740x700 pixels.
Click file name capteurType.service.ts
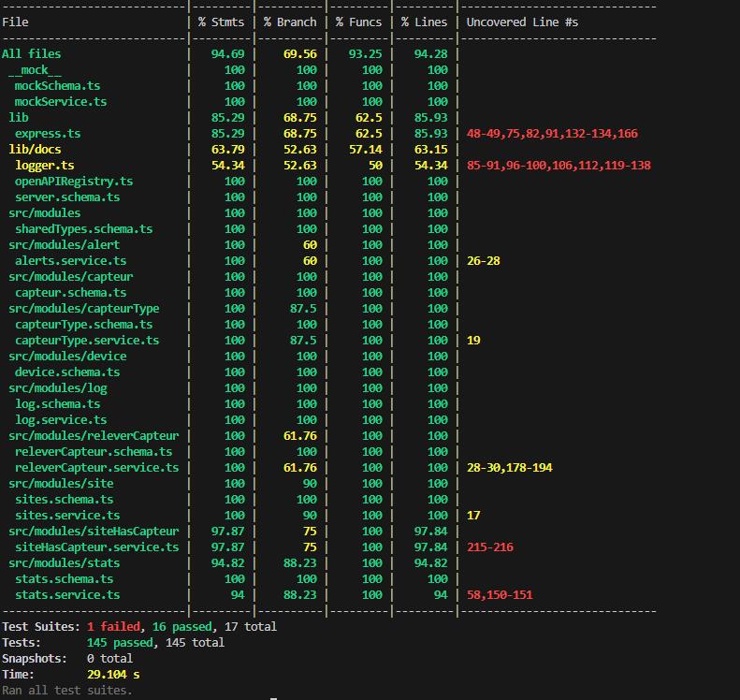[87, 341]
